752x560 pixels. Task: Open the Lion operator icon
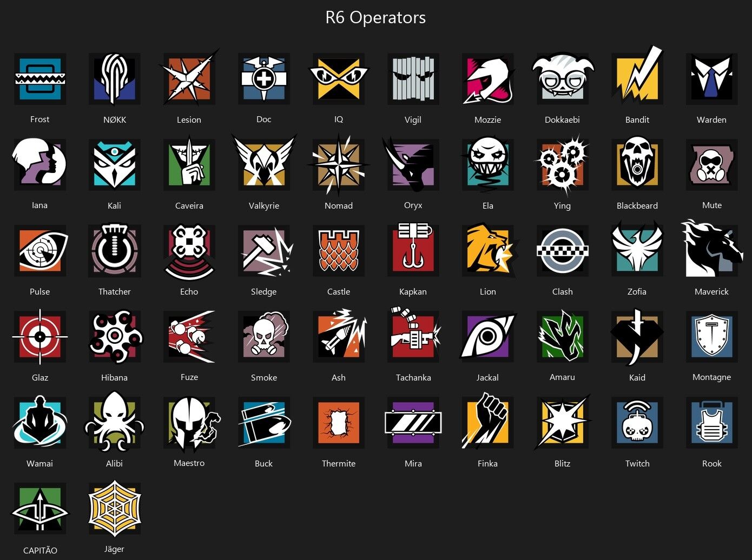pyautogui.click(x=489, y=250)
